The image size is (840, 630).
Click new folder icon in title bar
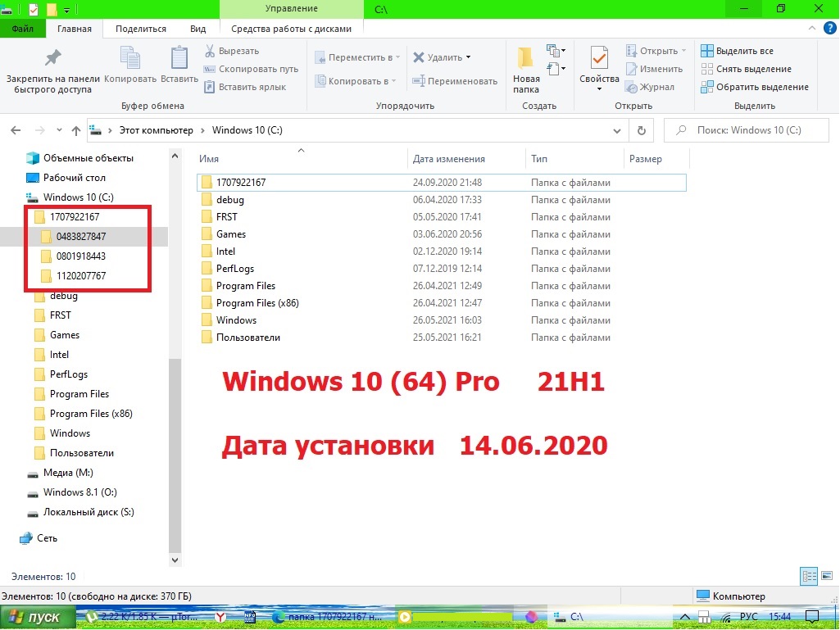pos(52,9)
